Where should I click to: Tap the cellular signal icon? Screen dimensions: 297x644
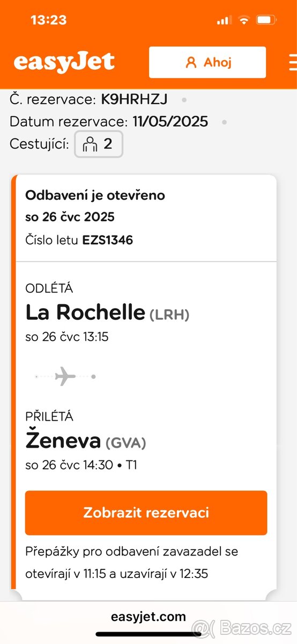[224, 20]
